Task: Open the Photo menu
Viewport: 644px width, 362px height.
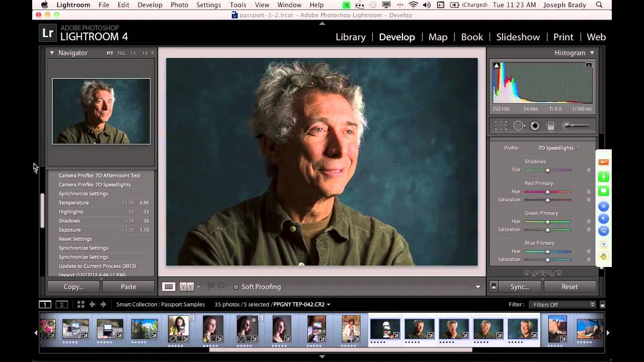Action: pos(179,5)
